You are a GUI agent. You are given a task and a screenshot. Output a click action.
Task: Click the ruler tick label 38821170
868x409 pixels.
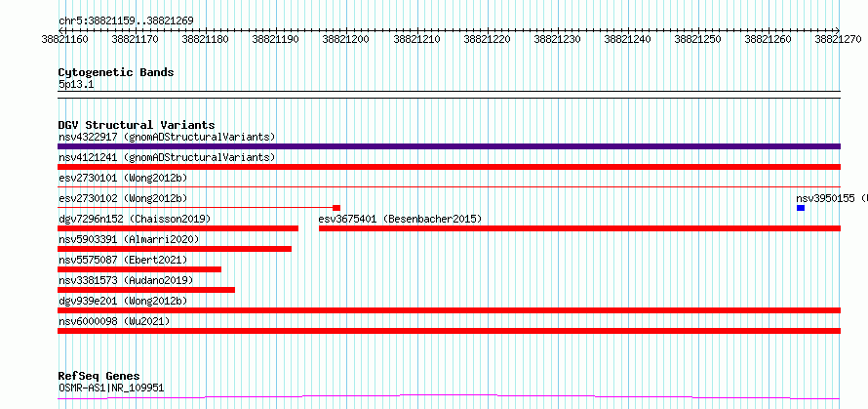tap(135, 39)
